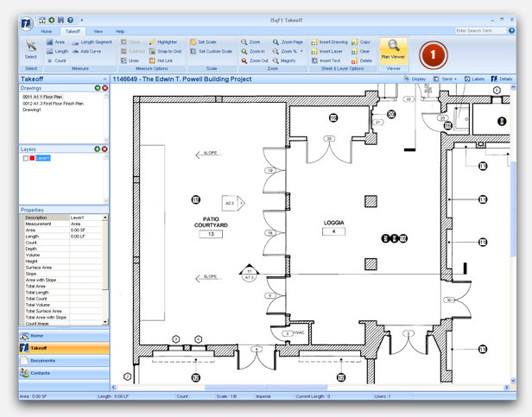Toggle Snap to Grid option
This screenshot has height=417, width=532.
(x=165, y=51)
